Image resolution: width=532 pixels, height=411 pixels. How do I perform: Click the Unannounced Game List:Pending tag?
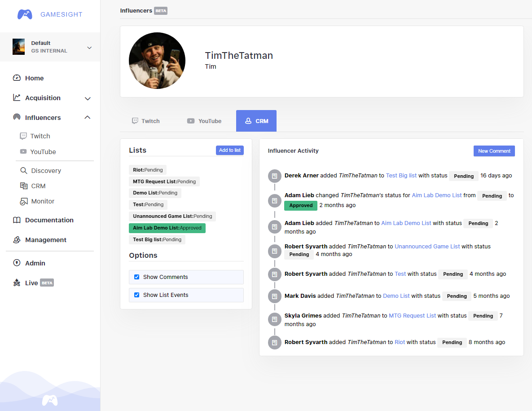pos(172,216)
